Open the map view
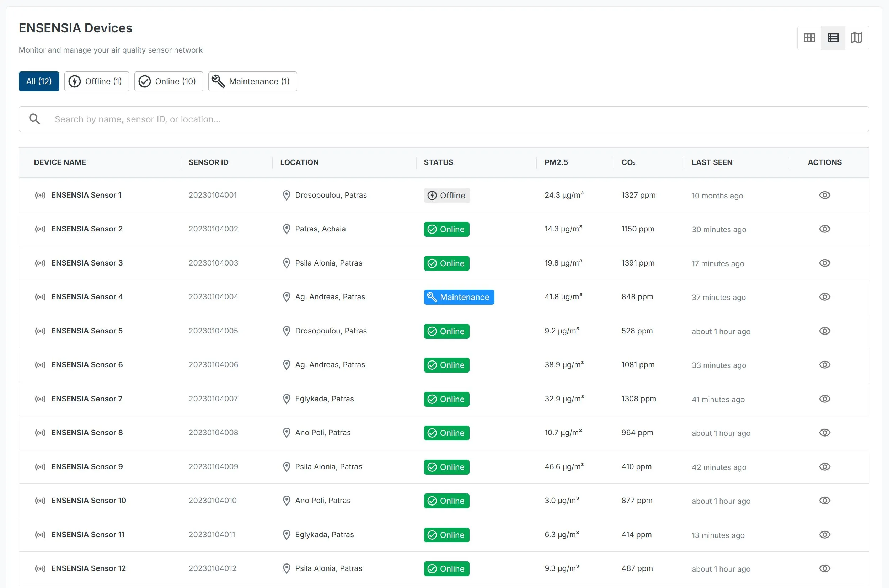 coord(856,38)
